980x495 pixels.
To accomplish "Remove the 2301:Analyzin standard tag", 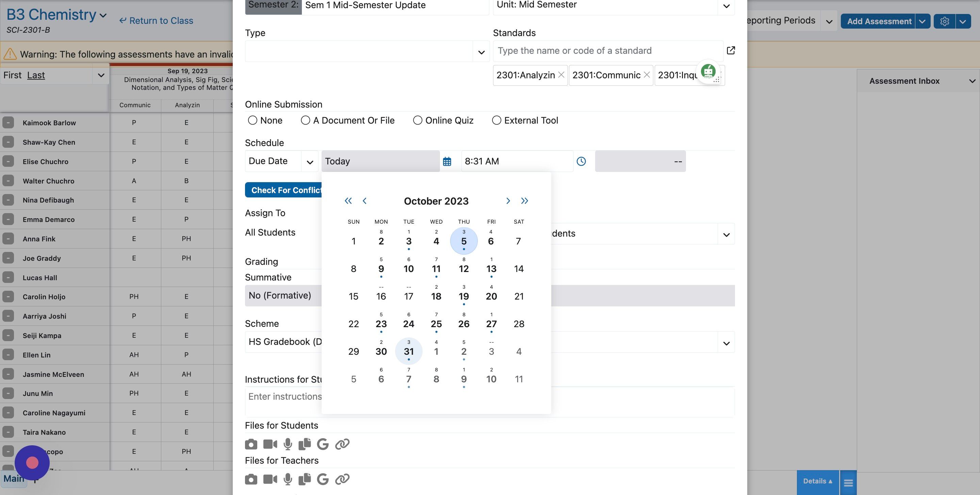I will (x=561, y=75).
